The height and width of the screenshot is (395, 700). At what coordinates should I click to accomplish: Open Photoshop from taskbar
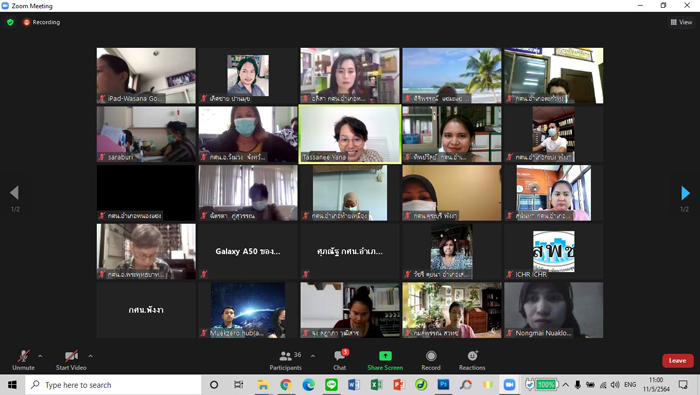443,385
